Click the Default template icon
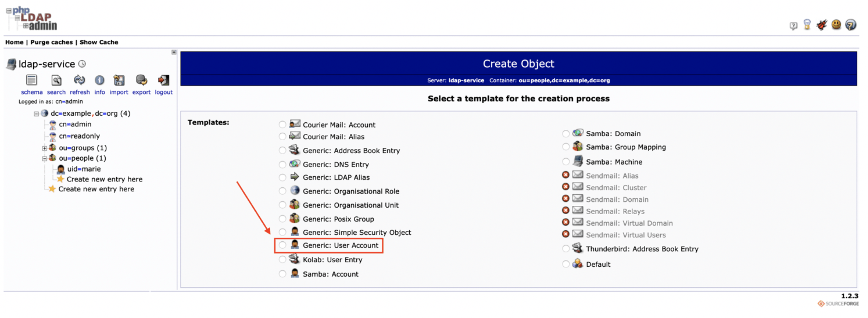Viewport: 868px width, 318px height. 578,263
